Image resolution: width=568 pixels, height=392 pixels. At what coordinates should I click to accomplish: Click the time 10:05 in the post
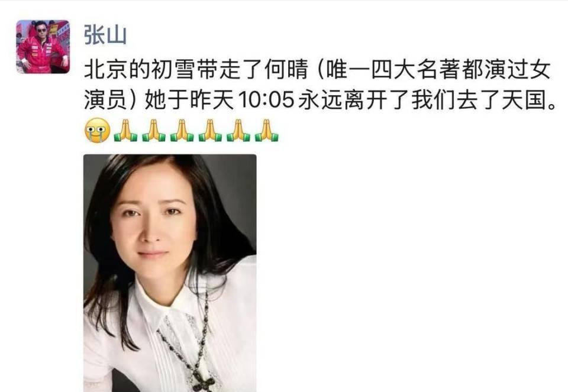click(266, 101)
